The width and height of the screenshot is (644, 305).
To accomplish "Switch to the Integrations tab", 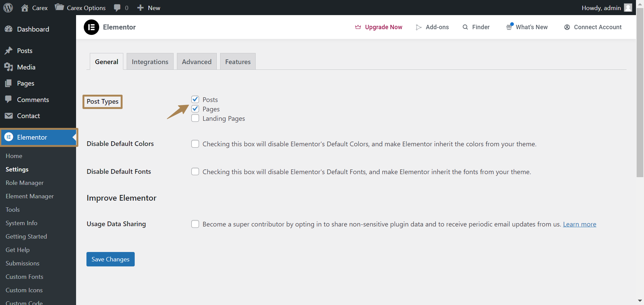I will pos(150,62).
